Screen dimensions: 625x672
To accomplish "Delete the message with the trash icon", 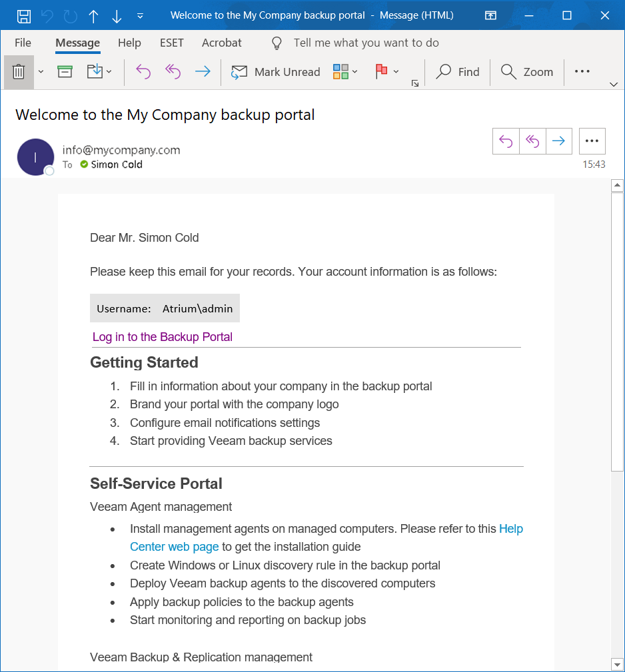I will tap(19, 71).
